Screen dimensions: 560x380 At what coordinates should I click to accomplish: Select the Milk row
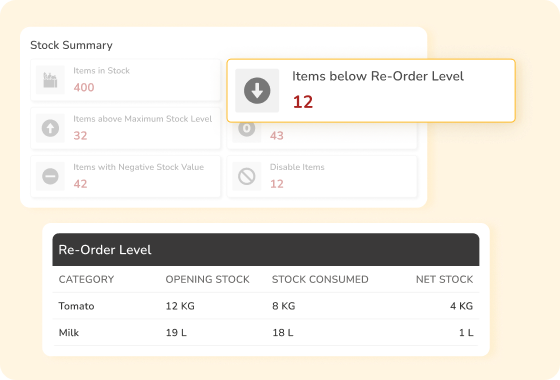(266, 332)
